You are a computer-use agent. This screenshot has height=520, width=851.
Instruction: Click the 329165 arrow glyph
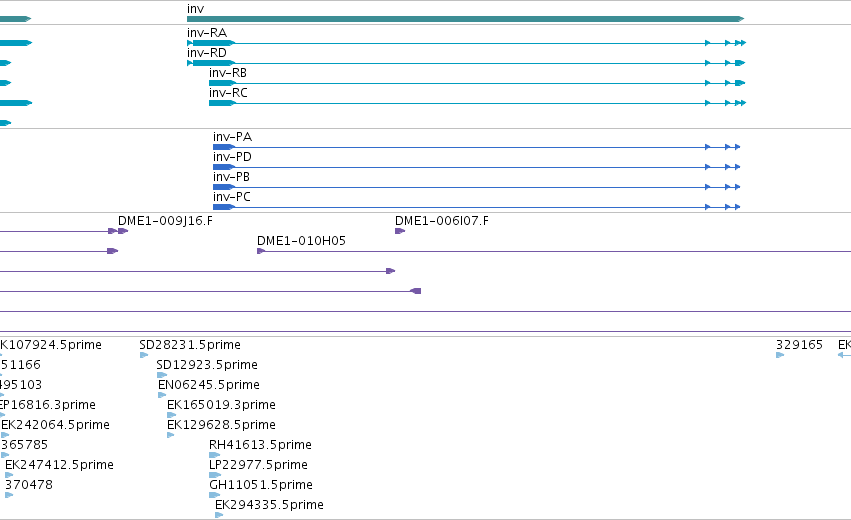click(x=780, y=356)
